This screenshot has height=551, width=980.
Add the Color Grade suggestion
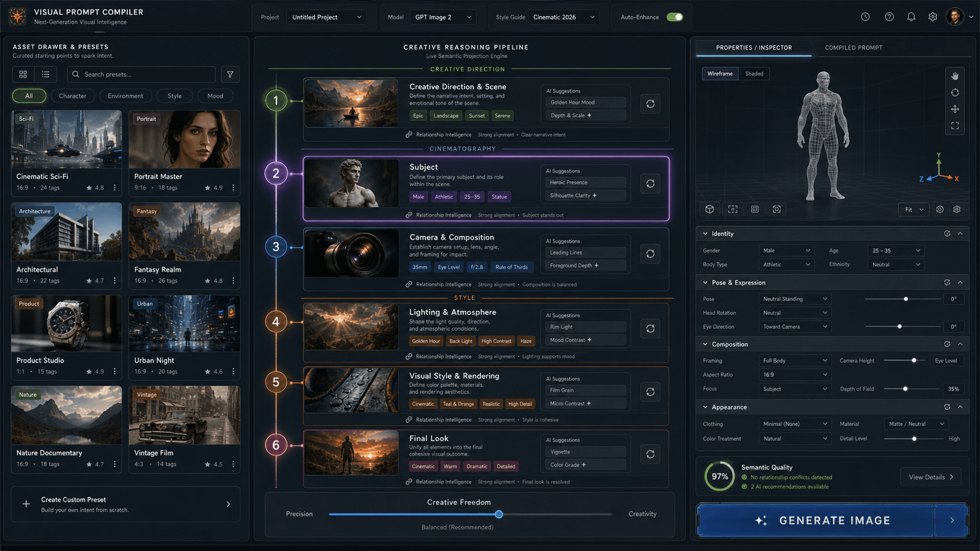[x=585, y=465]
